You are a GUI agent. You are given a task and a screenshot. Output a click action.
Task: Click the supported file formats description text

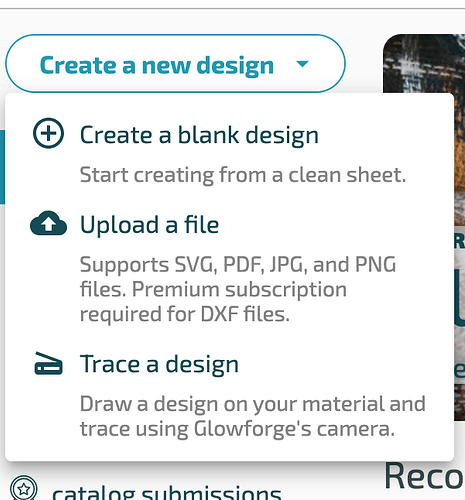pos(238,289)
